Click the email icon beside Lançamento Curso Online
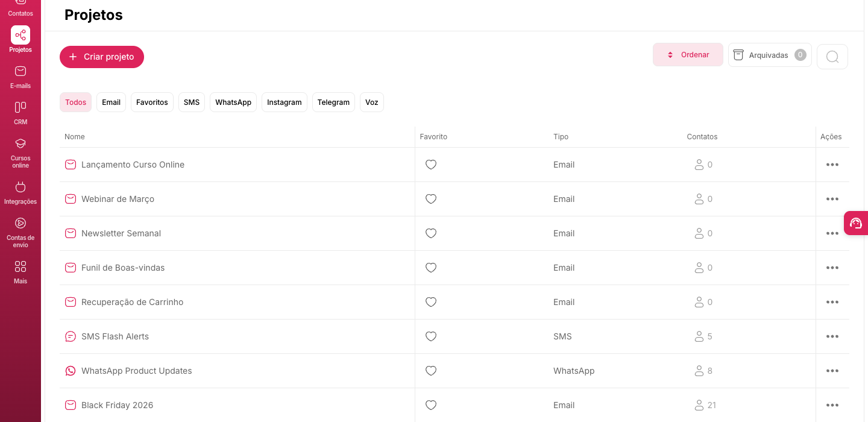This screenshot has width=868, height=422. (71, 165)
